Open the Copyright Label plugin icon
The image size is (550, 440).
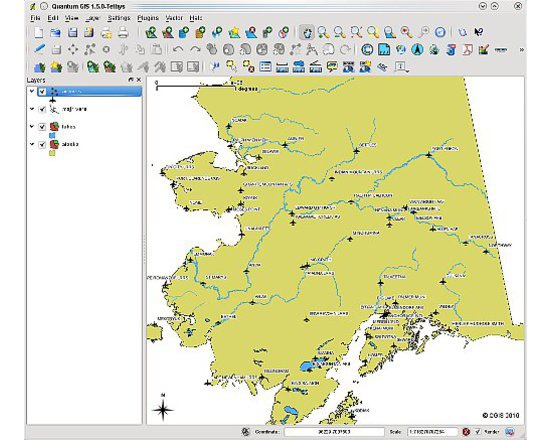pyautogui.click(x=367, y=49)
